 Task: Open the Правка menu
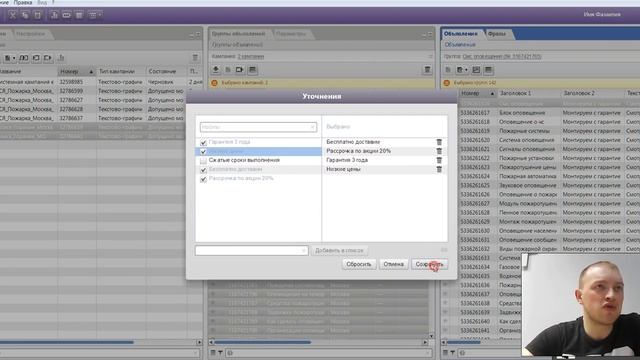pos(23,2)
